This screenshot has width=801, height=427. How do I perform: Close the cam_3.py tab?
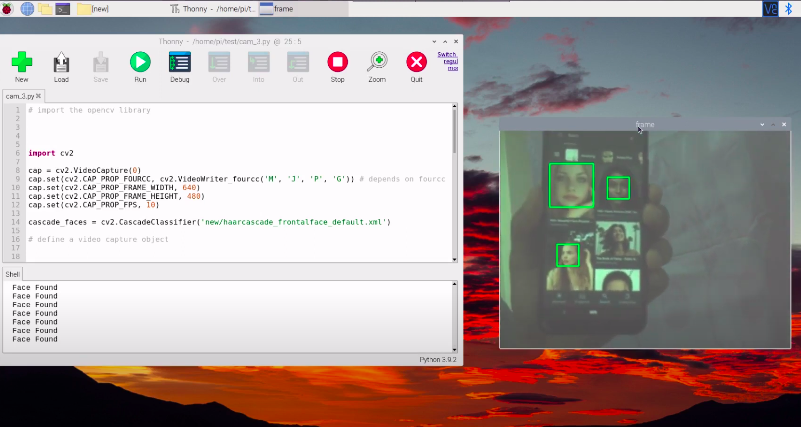pyautogui.click(x=38, y=96)
